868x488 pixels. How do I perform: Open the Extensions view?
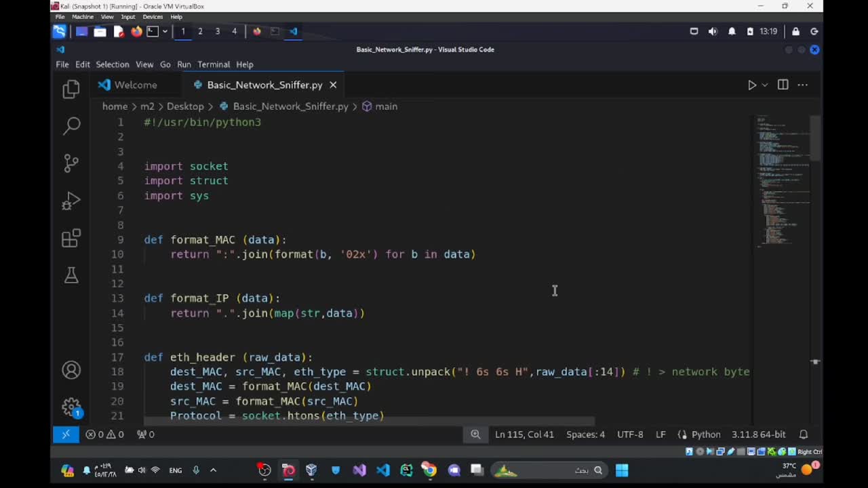point(71,238)
